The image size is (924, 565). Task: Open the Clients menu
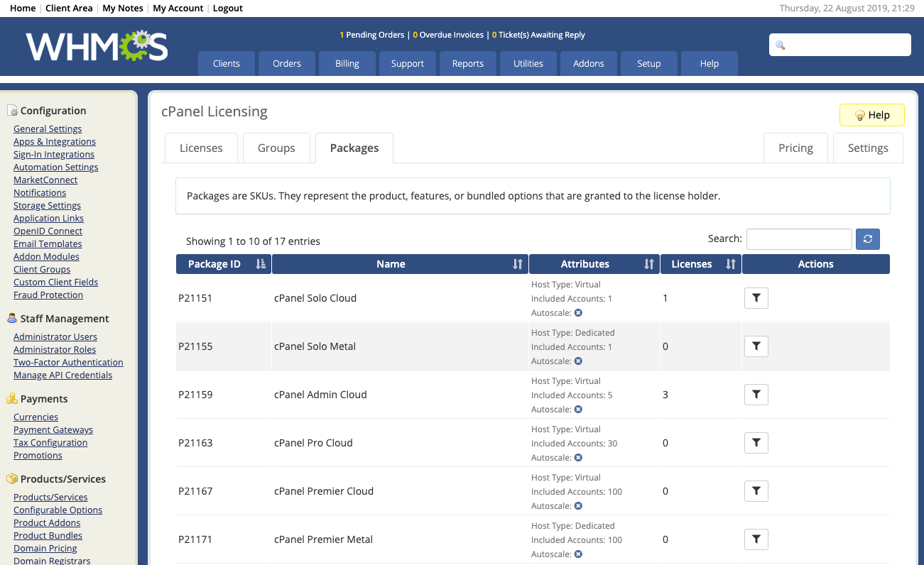click(227, 63)
